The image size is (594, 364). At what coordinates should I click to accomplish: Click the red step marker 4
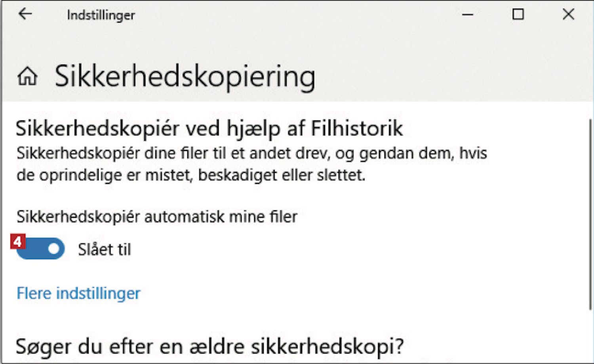17,241
